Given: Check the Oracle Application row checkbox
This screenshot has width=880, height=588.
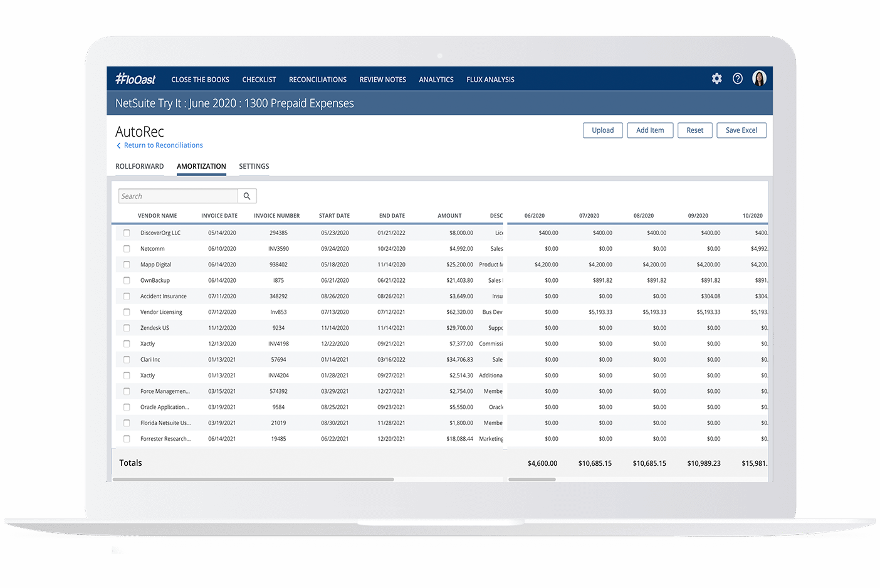Looking at the screenshot, I should click(x=127, y=407).
